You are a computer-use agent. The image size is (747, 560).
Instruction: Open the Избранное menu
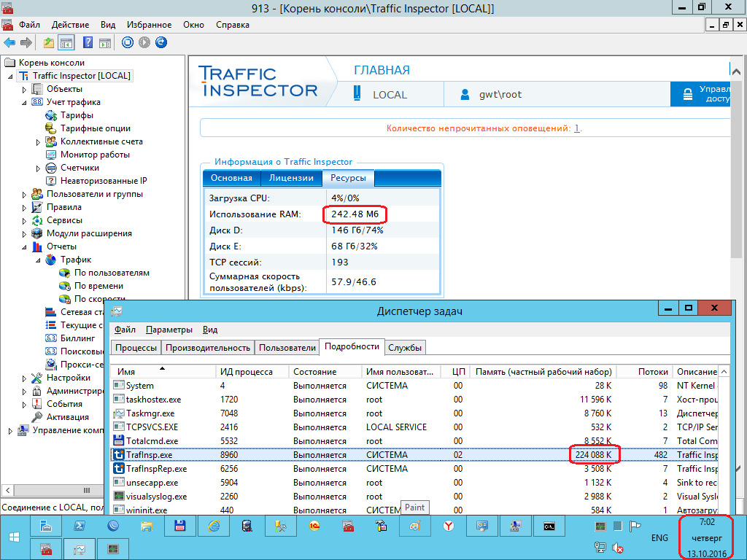click(x=149, y=25)
